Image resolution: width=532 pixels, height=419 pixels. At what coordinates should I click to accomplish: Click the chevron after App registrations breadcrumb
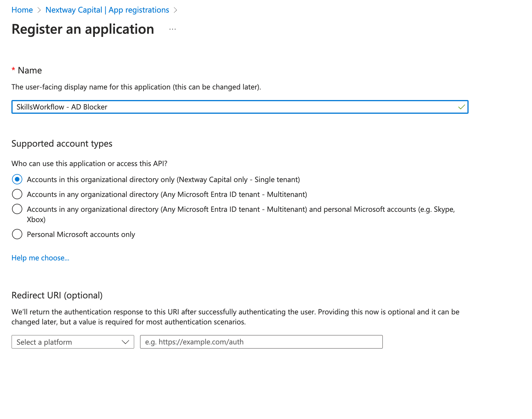(175, 10)
